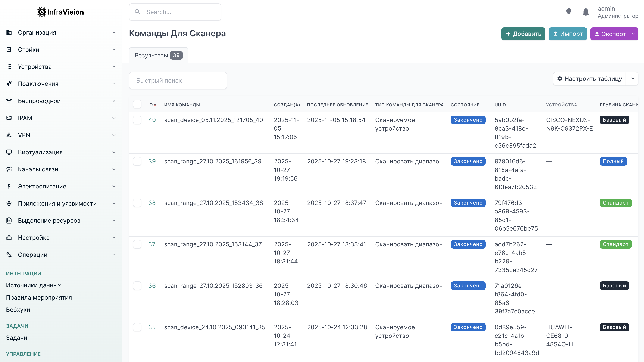The image size is (644, 362).
Task: Click the lightbulb icon in header
Action: coord(569,12)
